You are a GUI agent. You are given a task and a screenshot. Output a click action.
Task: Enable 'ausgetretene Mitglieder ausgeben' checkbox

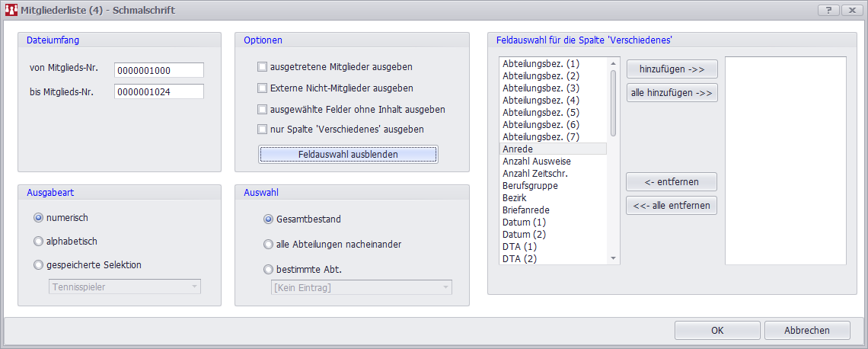coord(263,67)
